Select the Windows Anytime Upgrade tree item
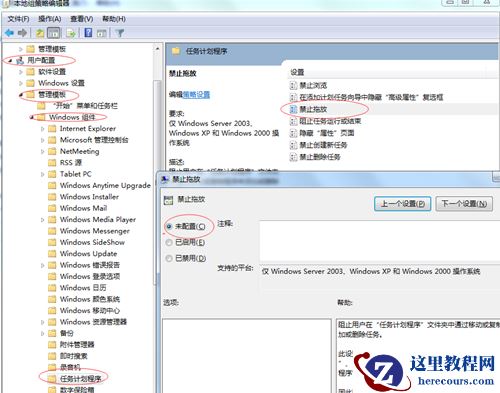Screen dimensions: 500x393 coord(105,185)
